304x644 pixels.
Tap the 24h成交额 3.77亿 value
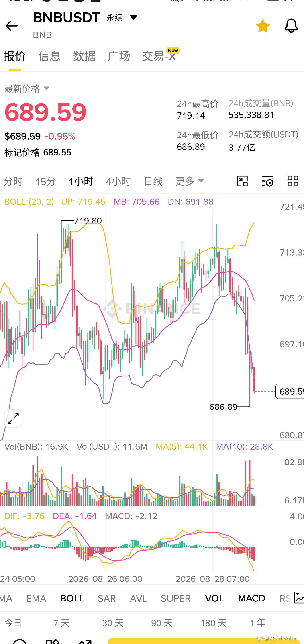point(242,147)
